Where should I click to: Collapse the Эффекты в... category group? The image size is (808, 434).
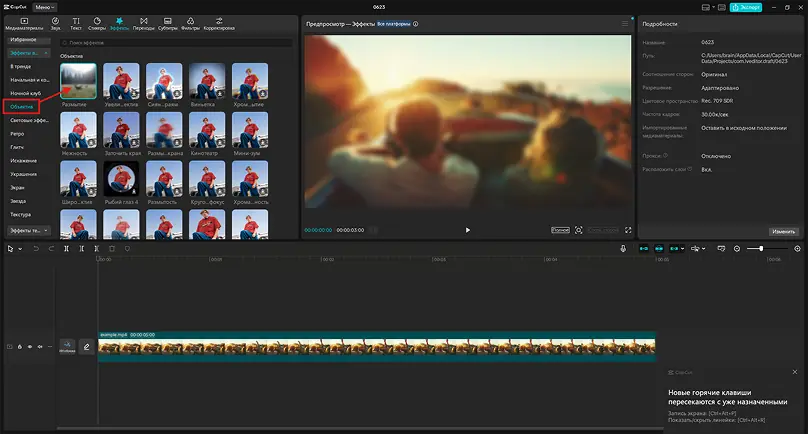coord(29,53)
